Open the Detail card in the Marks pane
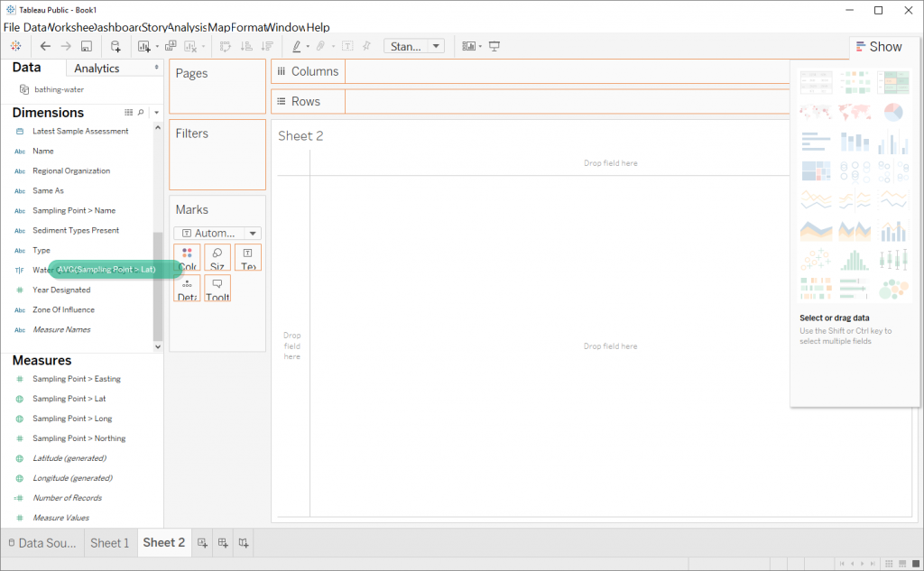 188,289
